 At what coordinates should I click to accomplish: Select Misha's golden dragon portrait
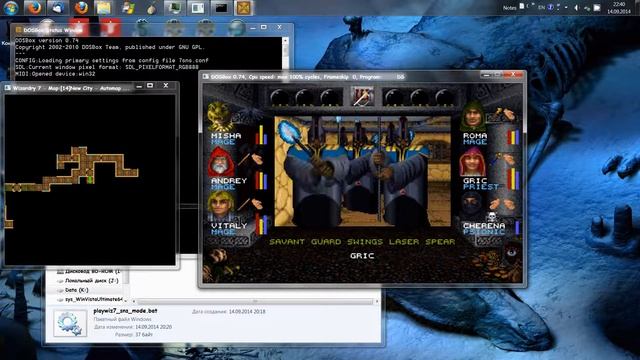click(x=220, y=116)
